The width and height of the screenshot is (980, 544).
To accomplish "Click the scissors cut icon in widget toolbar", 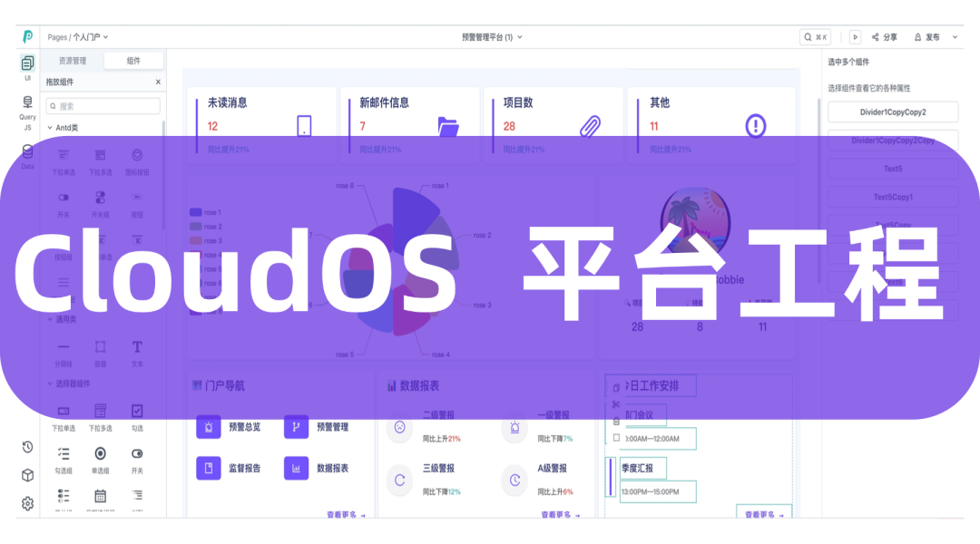I will click(616, 404).
